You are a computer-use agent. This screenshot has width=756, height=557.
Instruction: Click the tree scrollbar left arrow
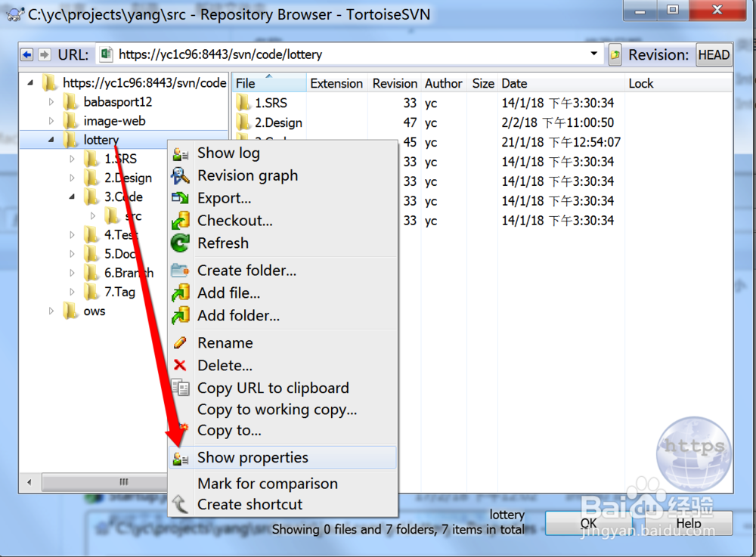pyautogui.click(x=30, y=482)
